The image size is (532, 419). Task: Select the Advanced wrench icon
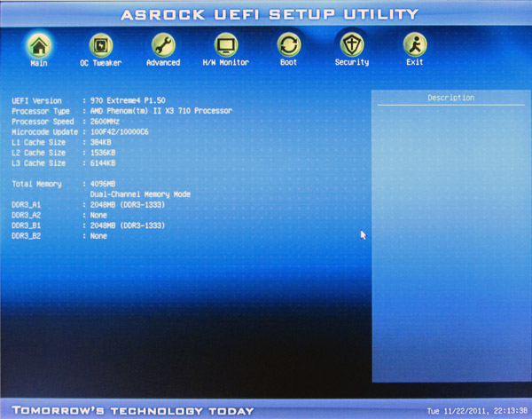163,45
